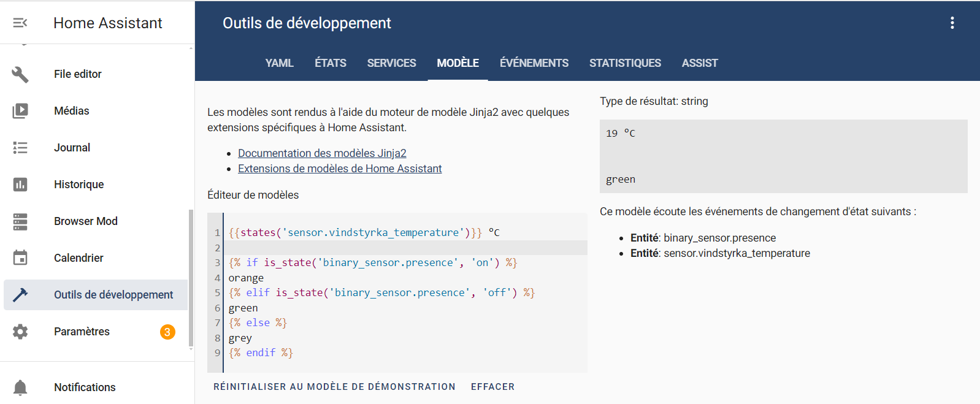Image resolution: width=980 pixels, height=404 pixels.
Task: Click the 'Outils de développement' page header
Action: [307, 23]
